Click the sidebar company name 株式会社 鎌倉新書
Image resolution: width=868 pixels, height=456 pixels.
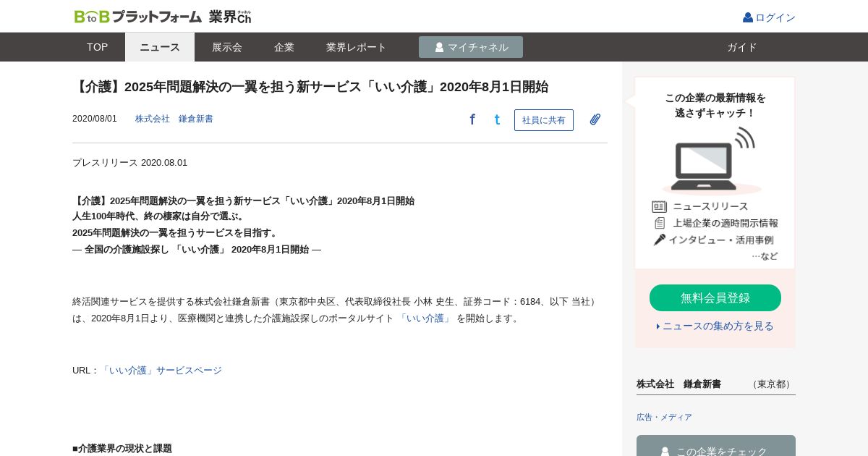coord(678,384)
